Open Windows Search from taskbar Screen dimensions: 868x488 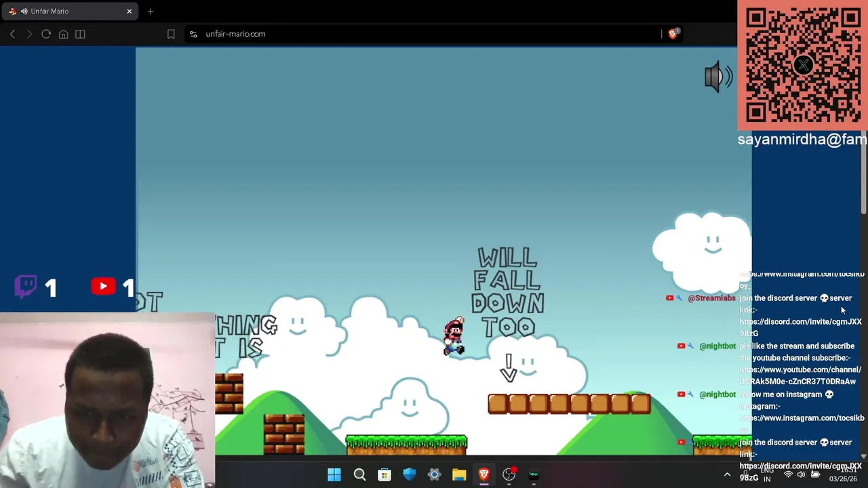click(359, 475)
